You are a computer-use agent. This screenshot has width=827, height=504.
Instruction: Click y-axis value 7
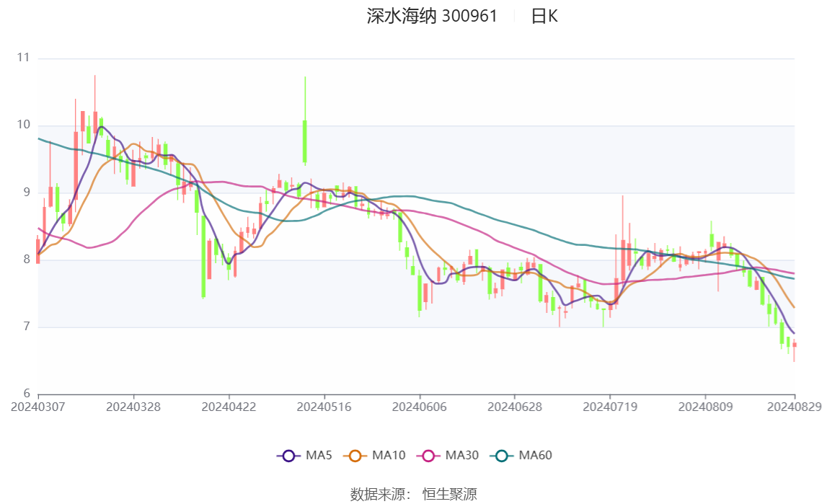[27, 327]
